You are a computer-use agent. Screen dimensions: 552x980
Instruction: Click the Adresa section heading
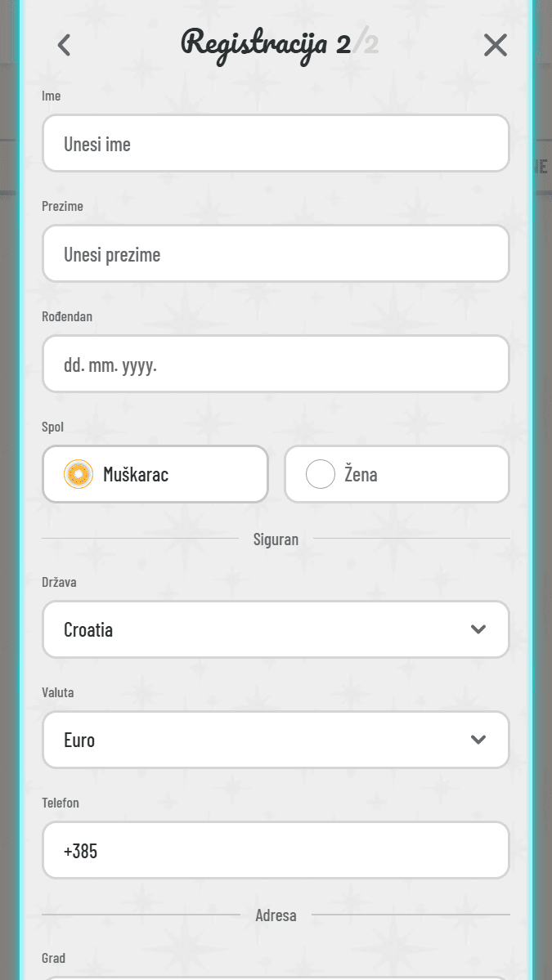pos(276,915)
